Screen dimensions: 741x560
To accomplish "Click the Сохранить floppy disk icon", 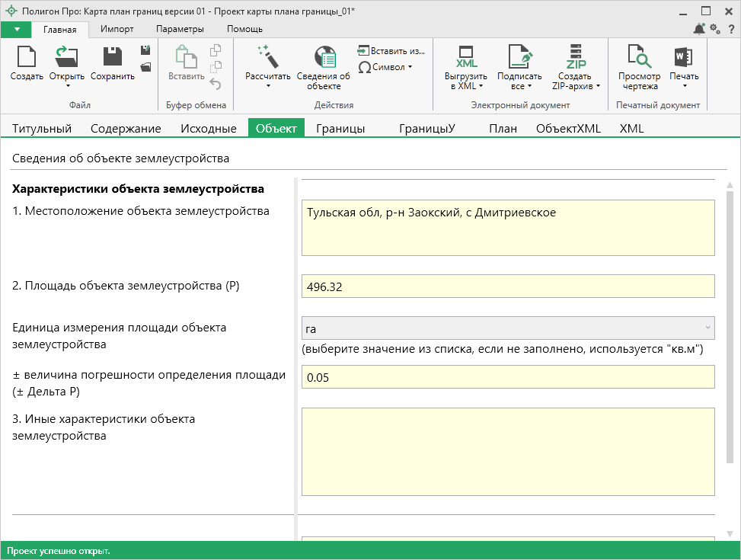I will coord(113,58).
